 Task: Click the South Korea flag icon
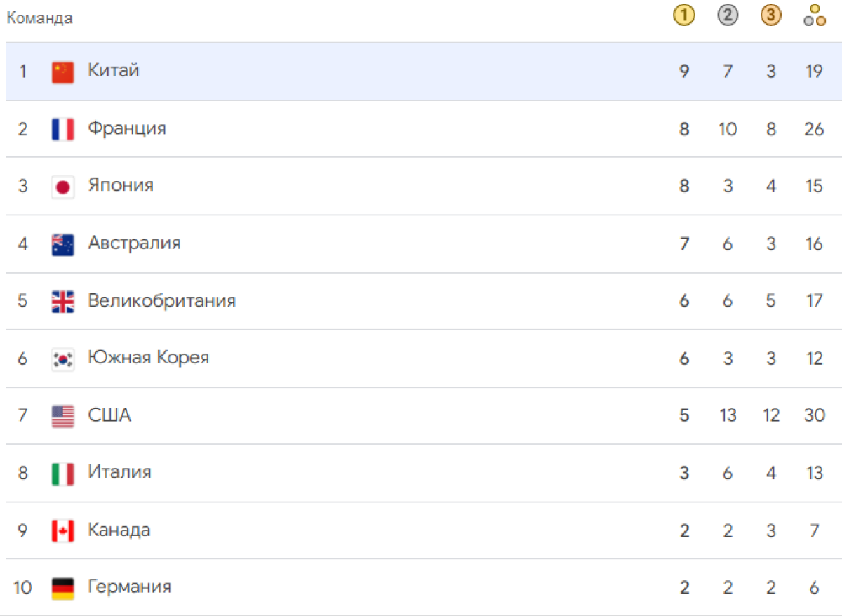point(63,359)
